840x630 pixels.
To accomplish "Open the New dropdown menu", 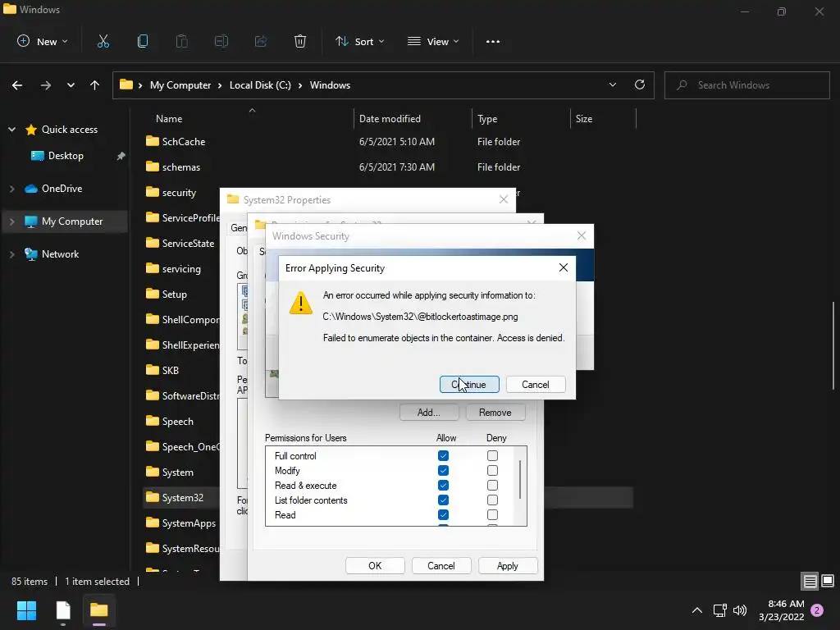I will pos(43,41).
